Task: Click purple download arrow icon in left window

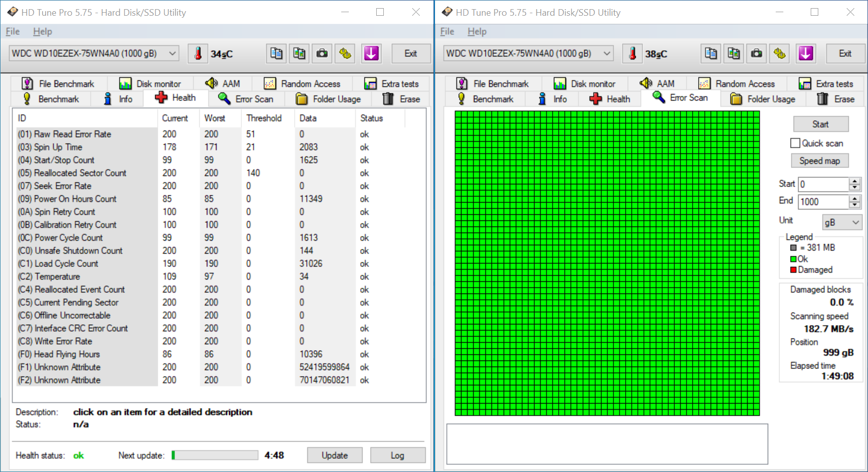Action: click(371, 53)
